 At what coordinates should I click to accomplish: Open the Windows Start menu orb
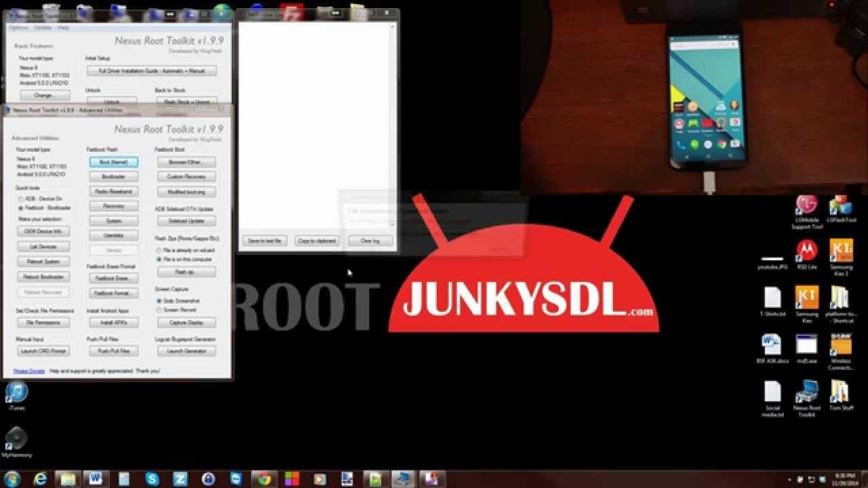12,479
